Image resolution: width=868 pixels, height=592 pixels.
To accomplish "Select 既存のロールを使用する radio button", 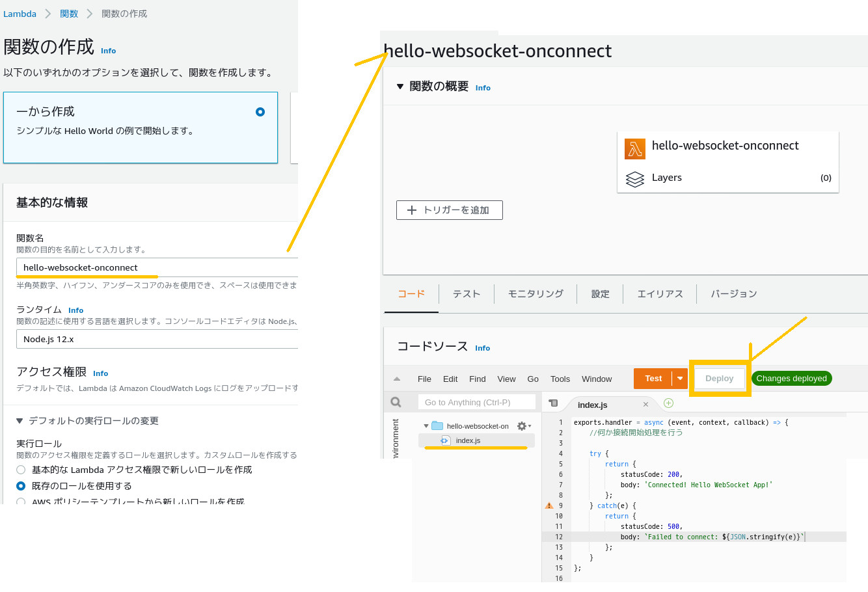I will [x=21, y=486].
